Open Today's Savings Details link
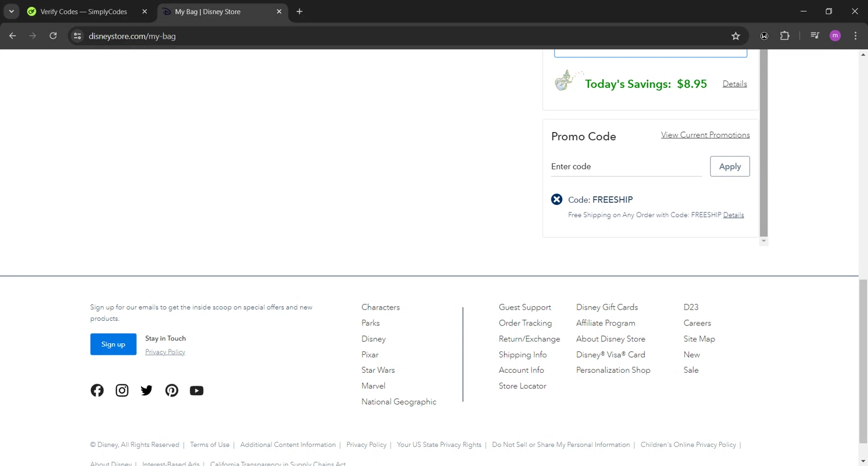This screenshot has height=466, width=868. click(735, 84)
